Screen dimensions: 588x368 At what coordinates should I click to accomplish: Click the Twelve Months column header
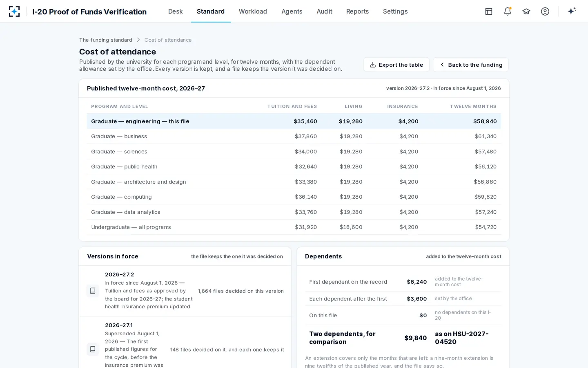[x=473, y=106]
